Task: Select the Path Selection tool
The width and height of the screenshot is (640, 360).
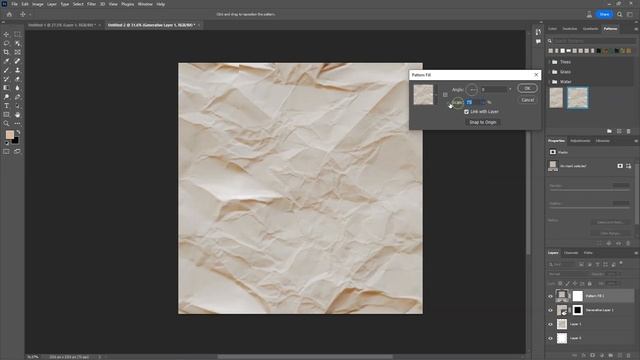Action: tap(18, 106)
